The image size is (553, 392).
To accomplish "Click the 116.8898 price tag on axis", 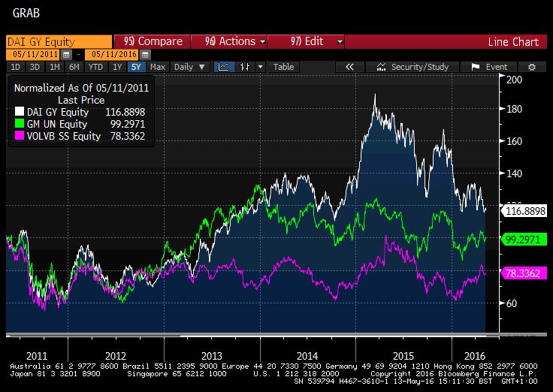I will (x=524, y=211).
